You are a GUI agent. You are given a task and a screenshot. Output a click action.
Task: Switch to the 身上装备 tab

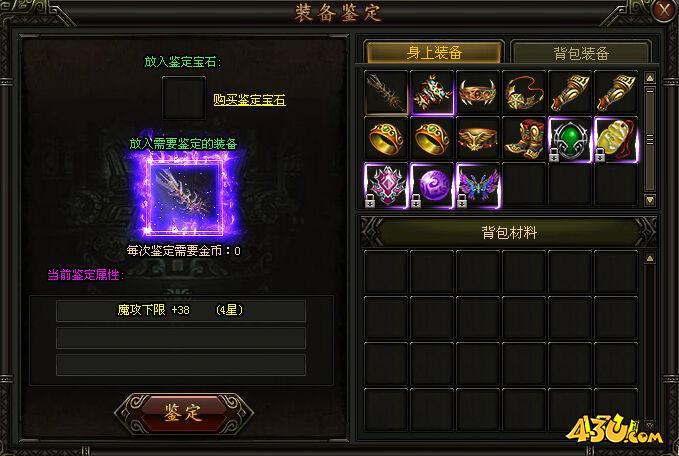click(434, 52)
